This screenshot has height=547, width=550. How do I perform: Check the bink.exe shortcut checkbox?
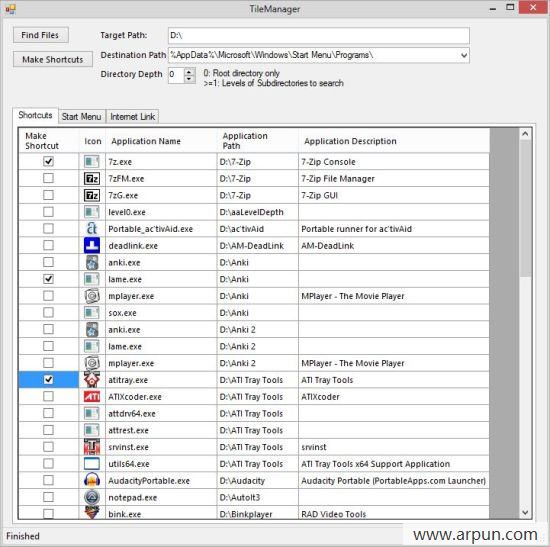pyautogui.click(x=48, y=514)
